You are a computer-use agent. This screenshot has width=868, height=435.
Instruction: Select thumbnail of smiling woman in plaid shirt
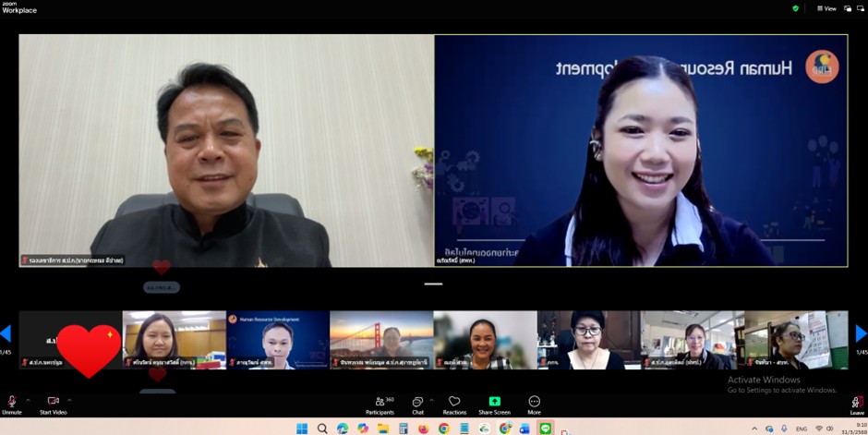pyautogui.click(x=485, y=340)
